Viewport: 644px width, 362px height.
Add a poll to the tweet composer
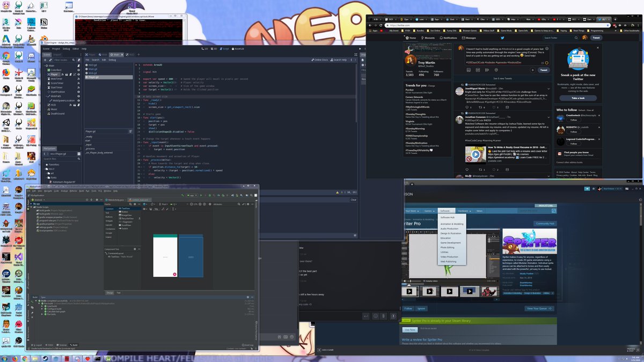487,70
